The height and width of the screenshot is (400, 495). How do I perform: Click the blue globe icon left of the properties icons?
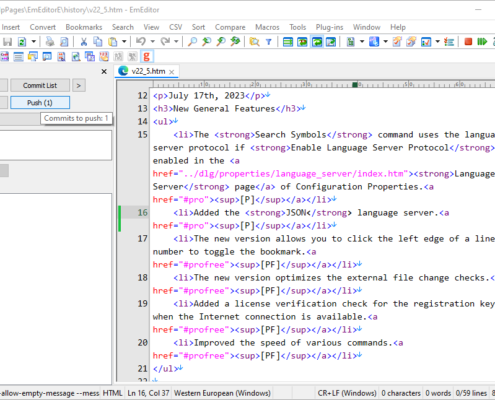click(374, 42)
